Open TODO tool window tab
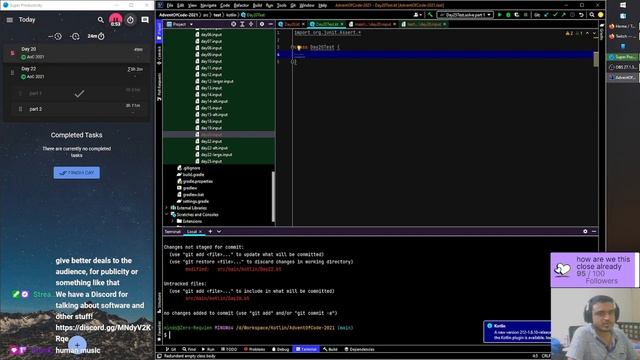640x360 pixels. point(229,349)
